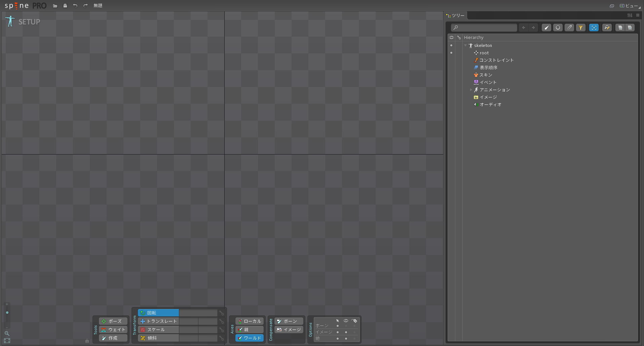Viewport: 644px width, 346px height.
Task: Collapse the skeleton tree node
Action: pos(465,45)
